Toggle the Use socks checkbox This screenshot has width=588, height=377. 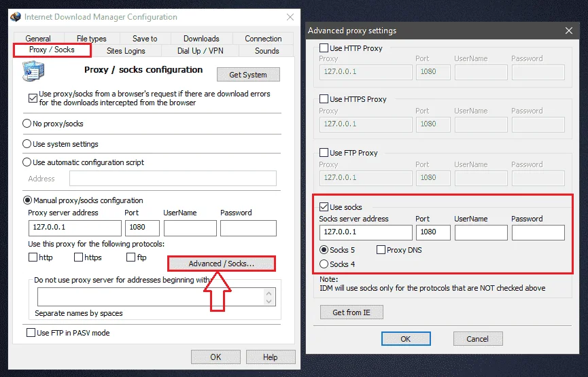324,207
